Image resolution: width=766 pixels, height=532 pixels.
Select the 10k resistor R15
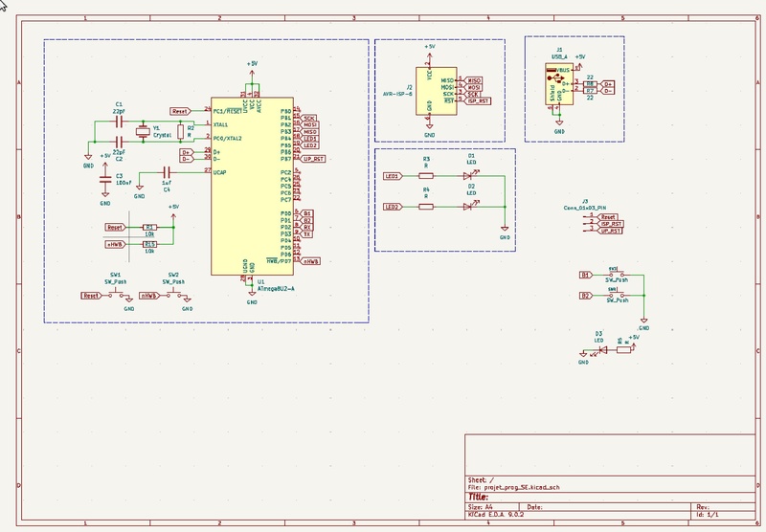[x=149, y=244]
